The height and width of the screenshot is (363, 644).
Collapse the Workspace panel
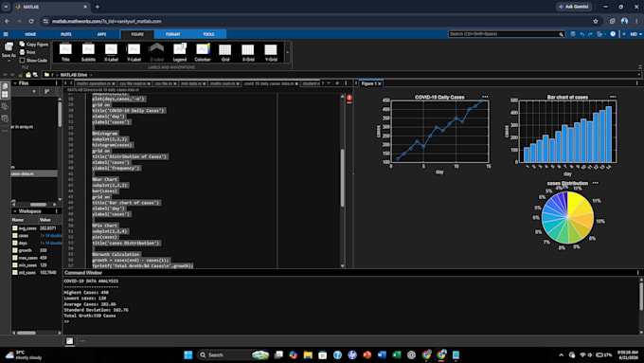click(x=15, y=211)
